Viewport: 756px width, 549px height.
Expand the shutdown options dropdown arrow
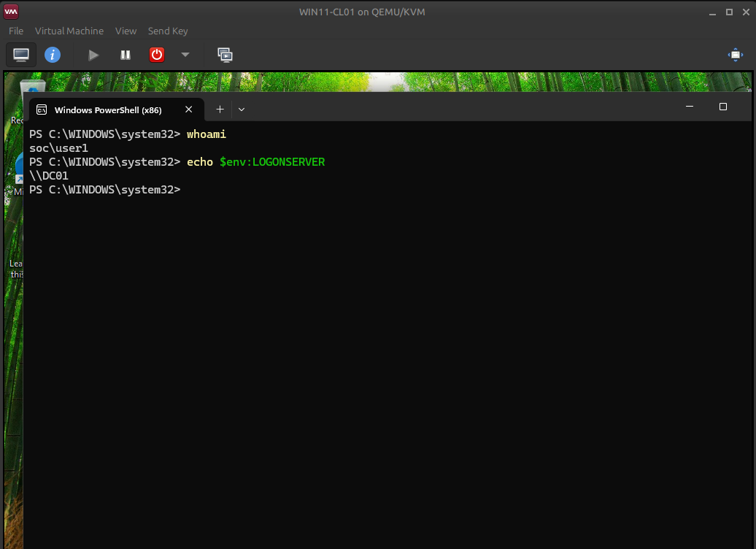point(184,54)
